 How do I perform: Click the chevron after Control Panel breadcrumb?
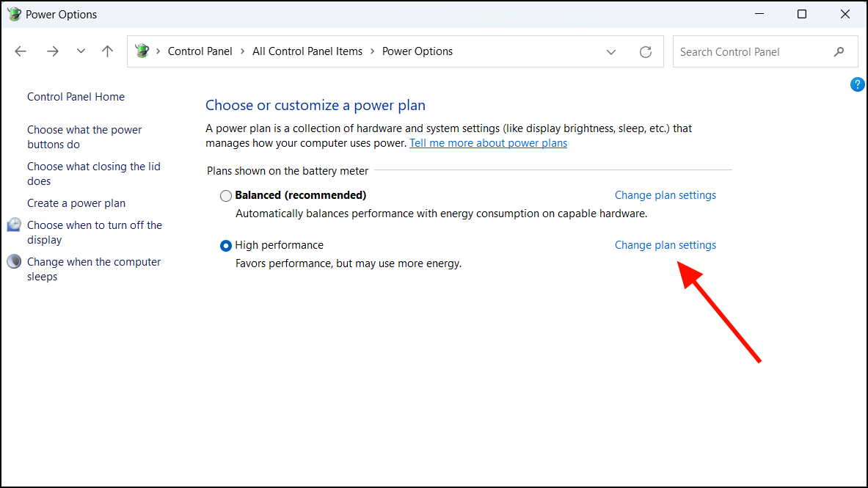(x=242, y=51)
